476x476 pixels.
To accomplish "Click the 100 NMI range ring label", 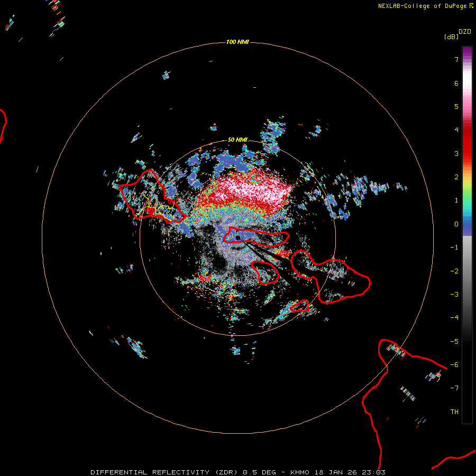I will coord(237,42).
